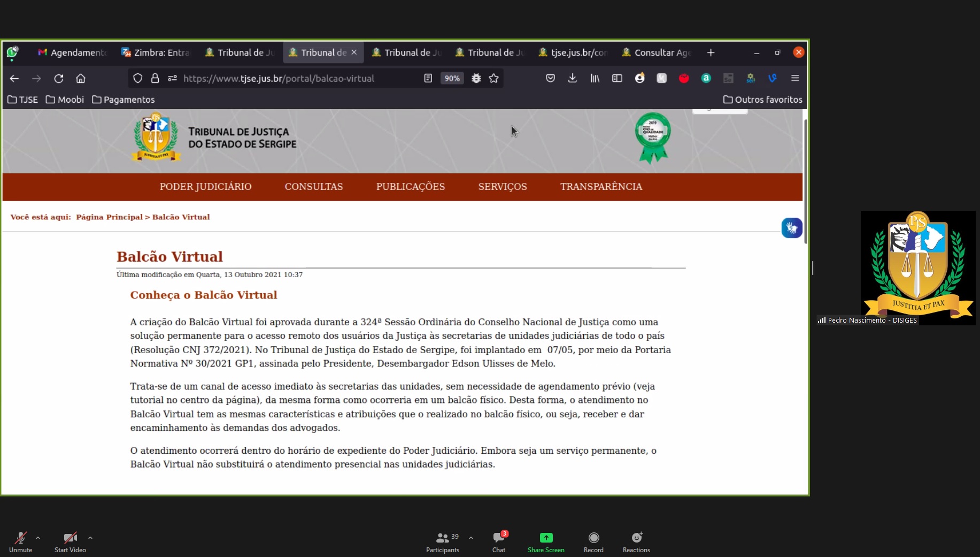Bookmark page with star icon

point(493,79)
